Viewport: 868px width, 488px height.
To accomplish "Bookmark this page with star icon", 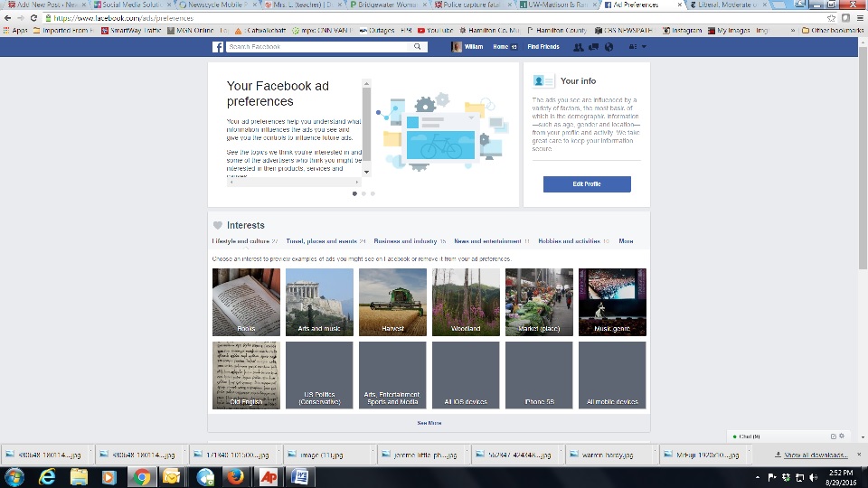I will point(831,18).
